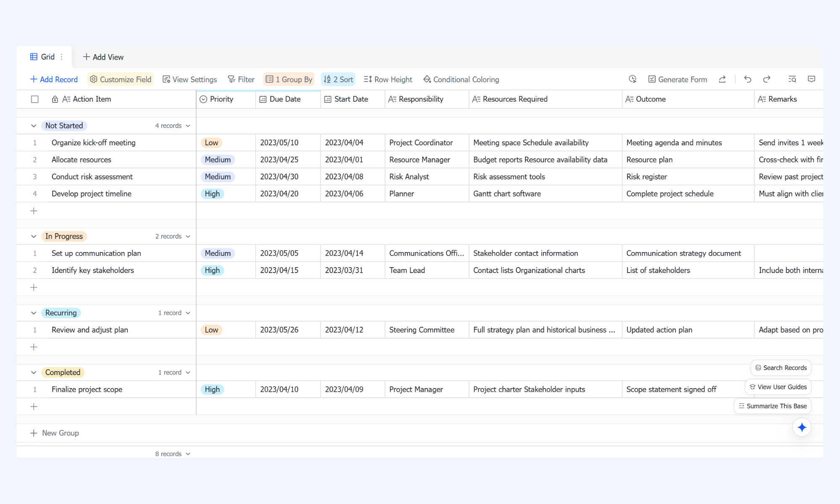This screenshot has width=840, height=504.
Task: Click Add View tab
Action: pos(103,57)
